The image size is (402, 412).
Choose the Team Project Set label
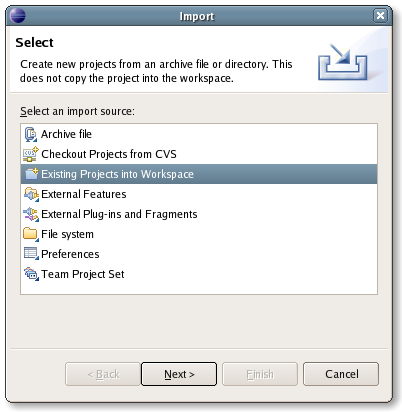coord(83,274)
